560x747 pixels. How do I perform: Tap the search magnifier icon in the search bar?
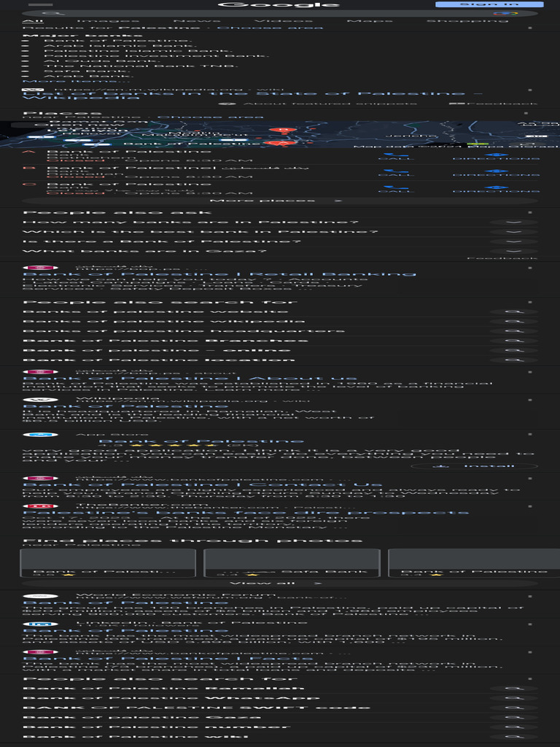pos(52,13)
